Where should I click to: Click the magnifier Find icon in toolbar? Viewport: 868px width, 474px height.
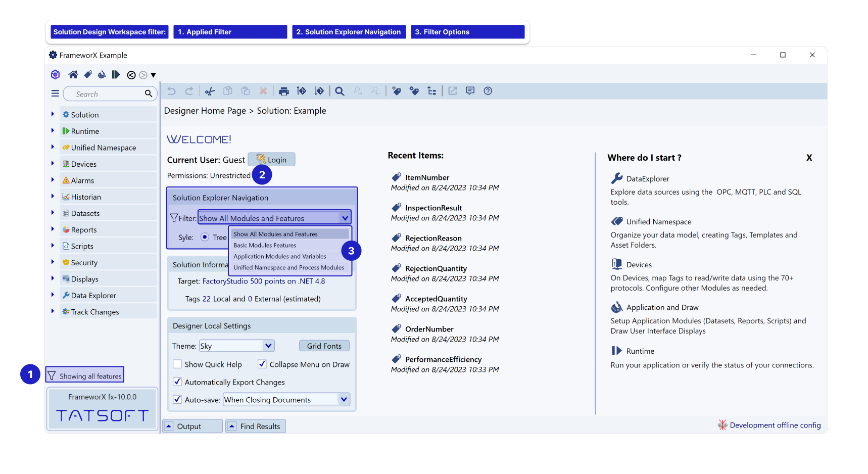tap(340, 91)
